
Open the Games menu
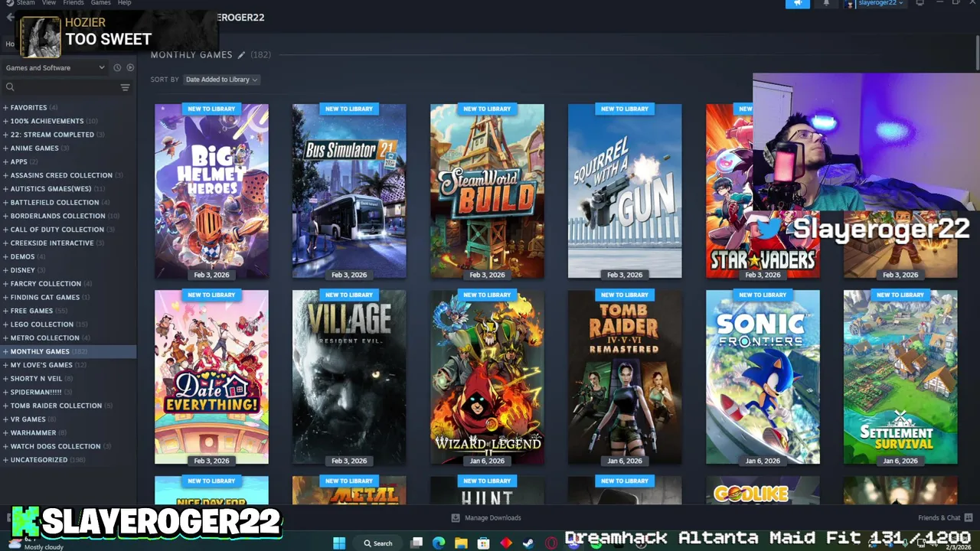[101, 3]
